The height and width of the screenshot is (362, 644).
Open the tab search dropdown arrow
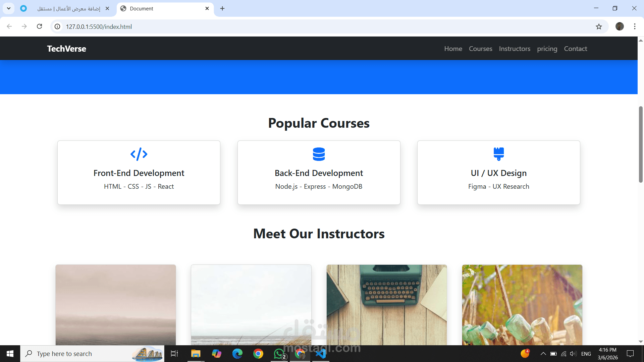(x=9, y=8)
